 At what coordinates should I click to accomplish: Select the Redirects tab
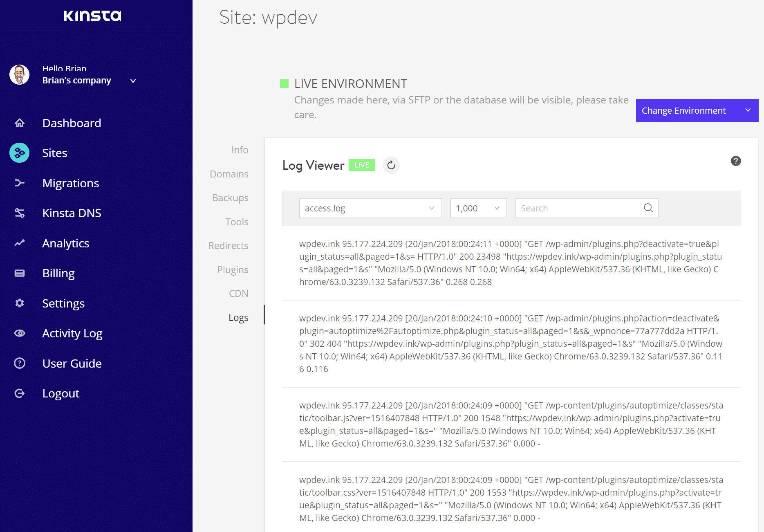(228, 246)
